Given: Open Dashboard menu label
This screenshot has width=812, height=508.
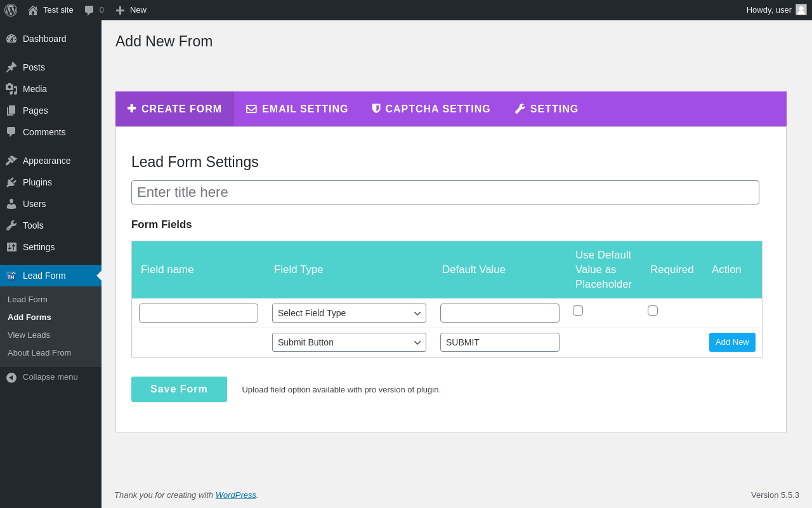Looking at the screenshot, I should [x=44, y=39].
